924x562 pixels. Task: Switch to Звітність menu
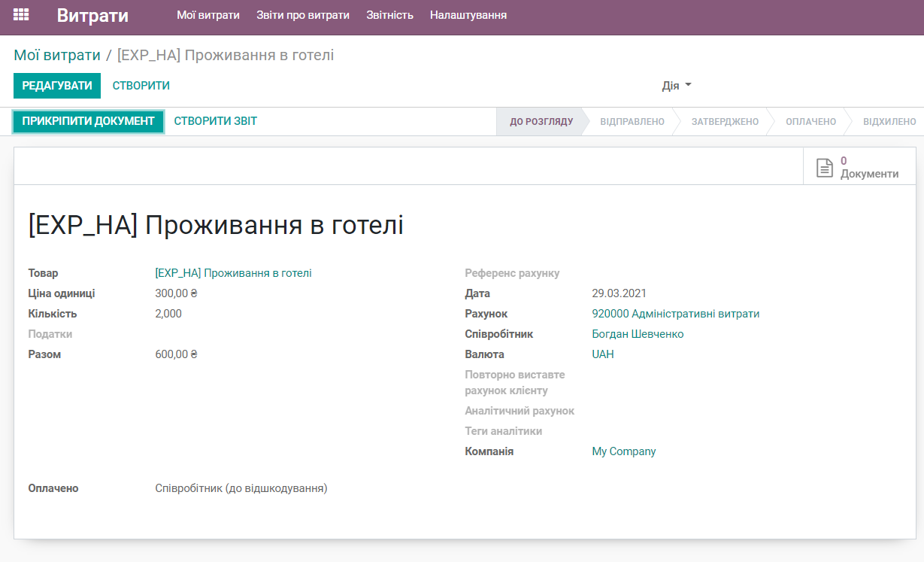click(389, 14)
